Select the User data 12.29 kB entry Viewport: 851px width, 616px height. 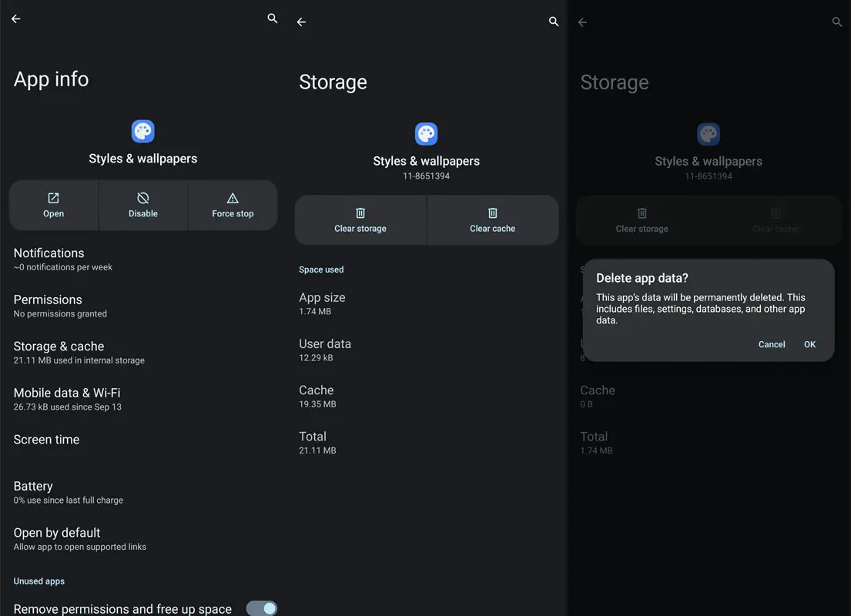(426, 350)
